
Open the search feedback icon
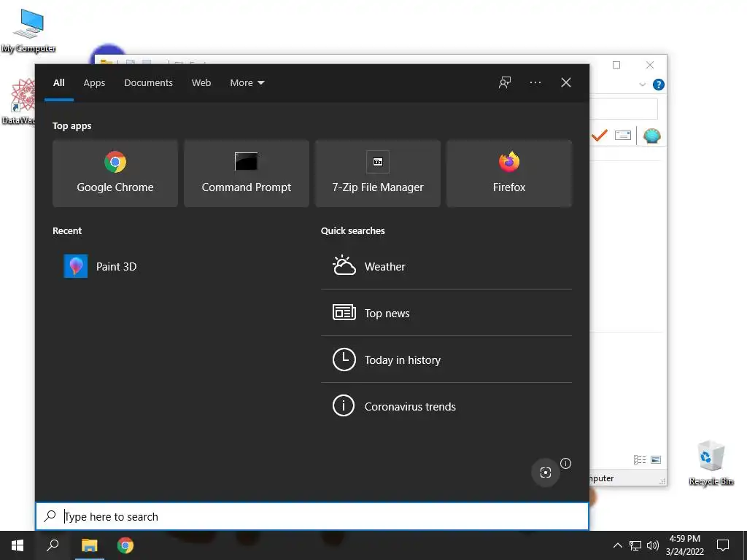[505, 82]
